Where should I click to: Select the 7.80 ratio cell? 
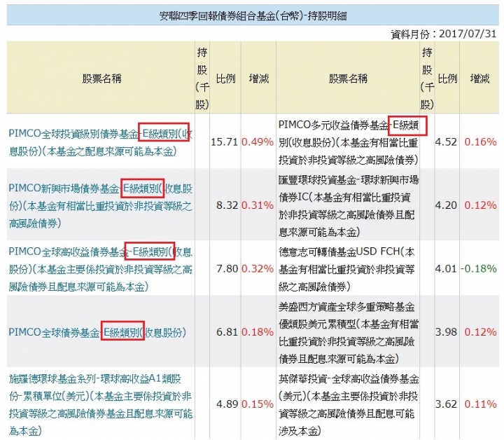click(227, 268)
